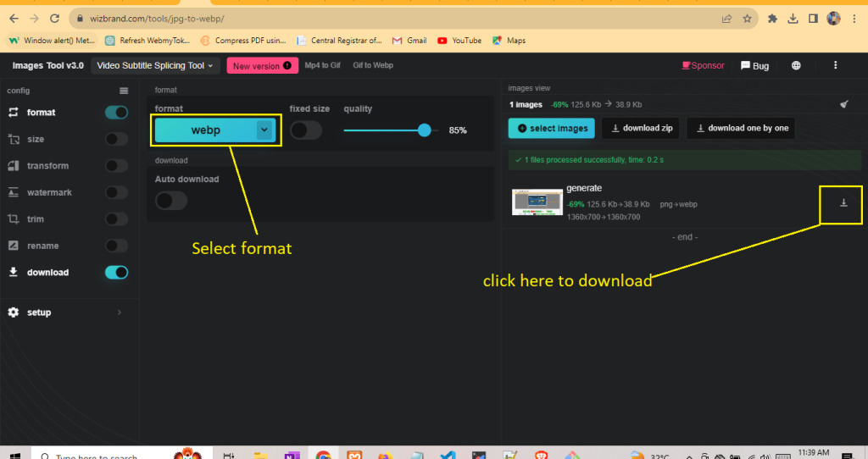The width and height of the screenshot is (868, 459).
Task: Click the clear images broom icon
Action: coord(843,104)
